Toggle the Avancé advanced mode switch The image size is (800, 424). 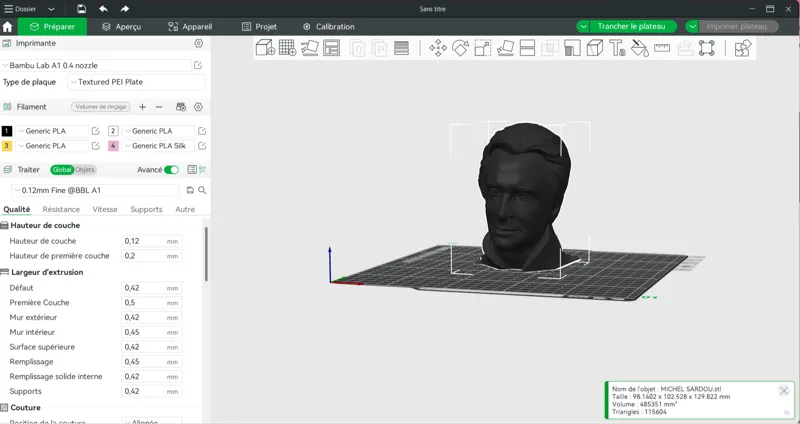tap(171, 170)
